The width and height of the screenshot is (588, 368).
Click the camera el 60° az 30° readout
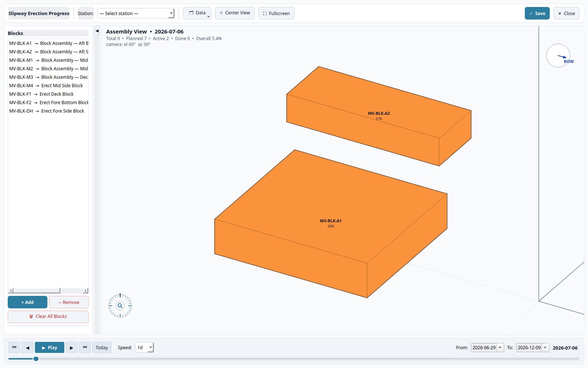pos(128,45)
